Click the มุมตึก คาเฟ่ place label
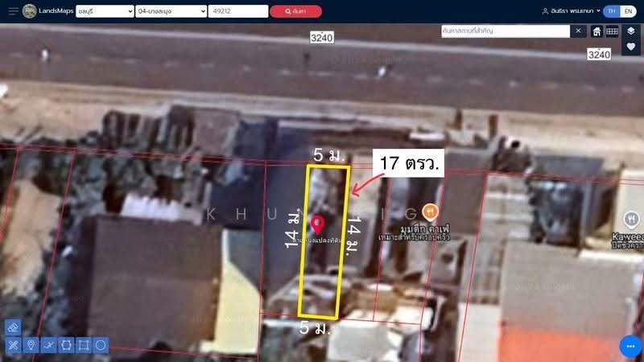The width and height of the screenshot is (644, 362). click(x=425, y=228)
